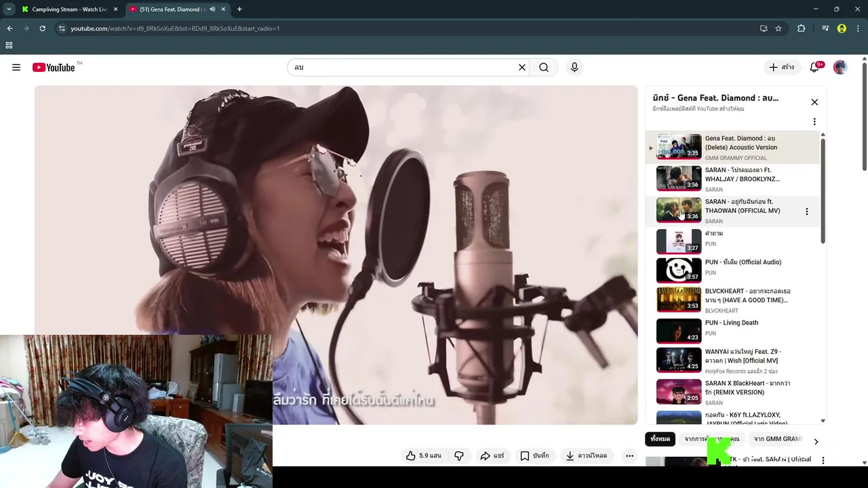Show next filter chips arrow
Viewport: 868px width, 488px height.
[816, 441]
